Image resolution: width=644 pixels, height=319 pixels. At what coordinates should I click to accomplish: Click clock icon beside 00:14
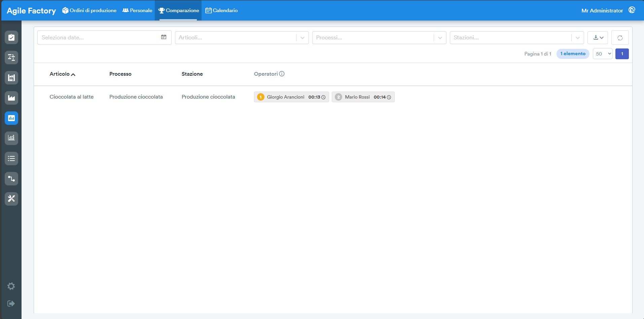click(x=389, y=97)
